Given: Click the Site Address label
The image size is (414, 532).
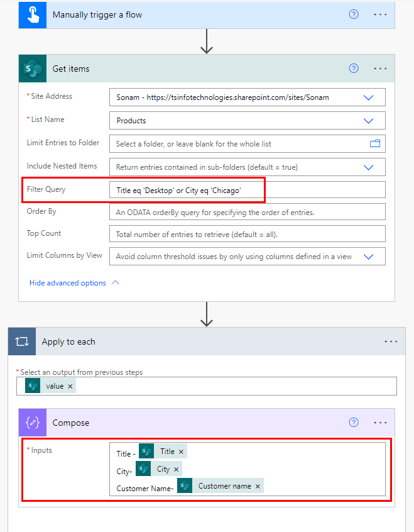Looking at the screenshot, I should coord(52,96).
